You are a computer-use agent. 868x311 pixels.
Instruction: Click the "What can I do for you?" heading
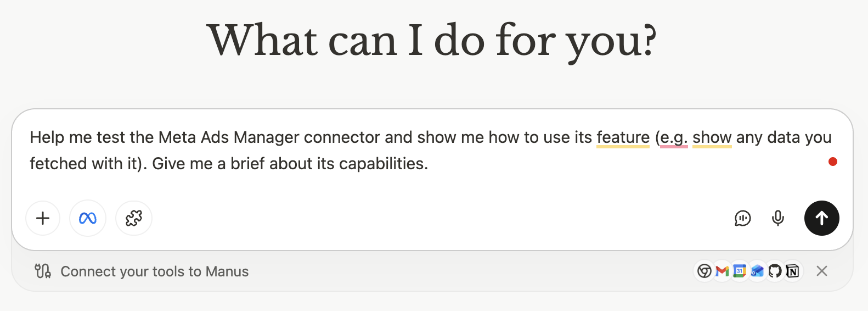click(x=432, y=41)
